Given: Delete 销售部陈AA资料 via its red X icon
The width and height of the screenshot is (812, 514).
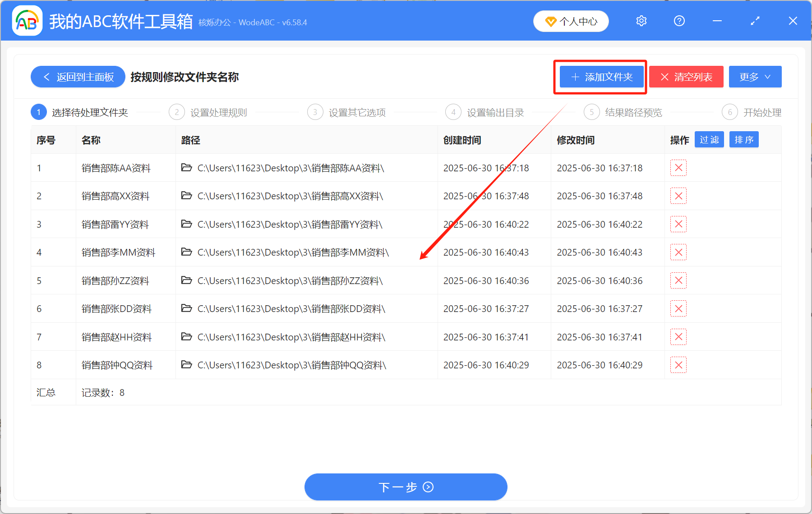Looking at the screenshot, I should (x=678, y=168).
